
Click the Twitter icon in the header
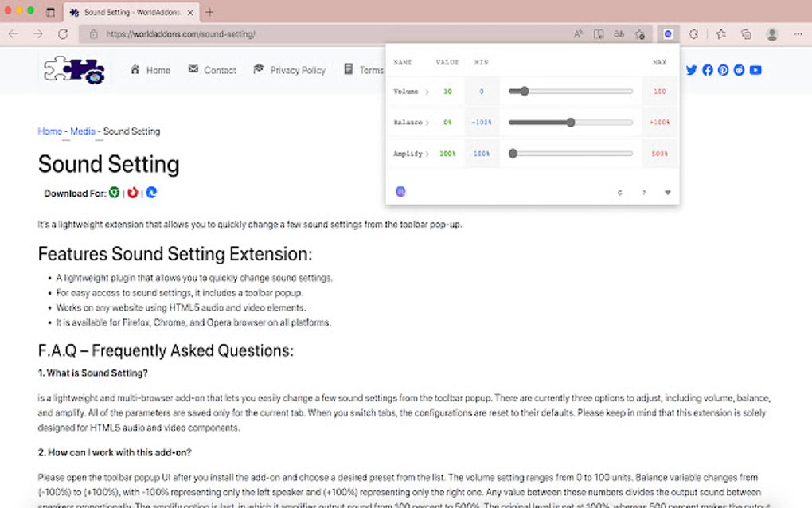click(691, 70)
